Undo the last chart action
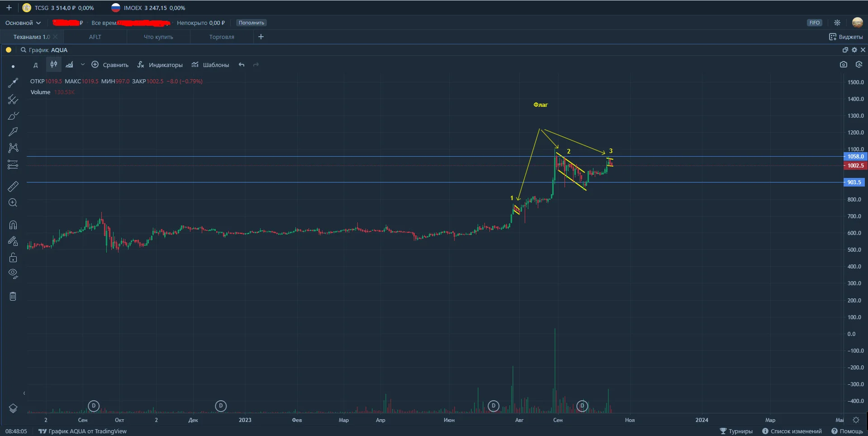The height and width of the screenshot is (436, 868). [242, 65]
